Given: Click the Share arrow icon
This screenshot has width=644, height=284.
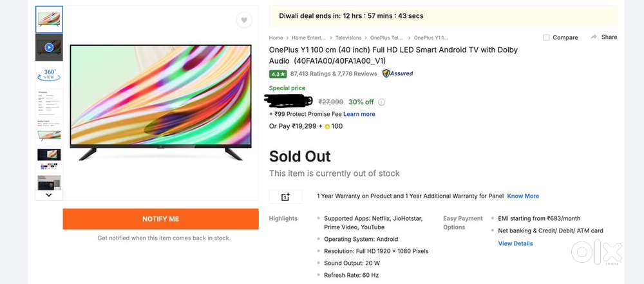Looking at the screenshot, I should click(594, 37).
